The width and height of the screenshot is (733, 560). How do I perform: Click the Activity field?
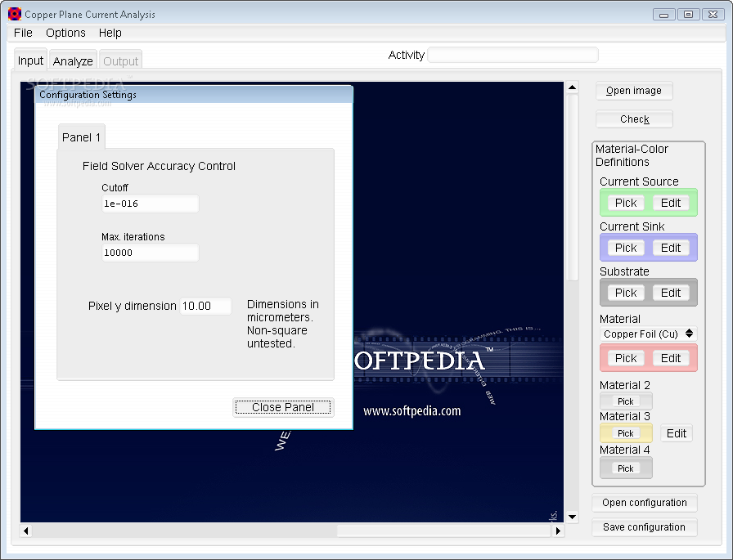tap(513, 55)
